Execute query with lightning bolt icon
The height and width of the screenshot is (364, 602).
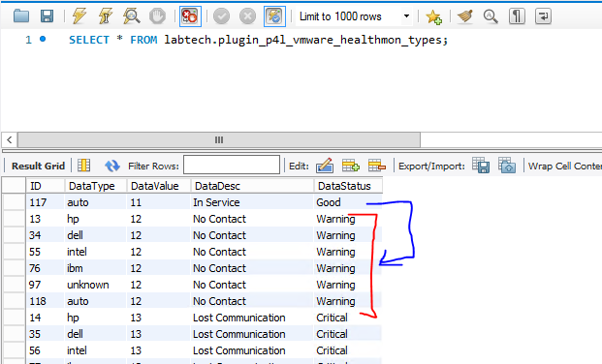click(79, 16)
